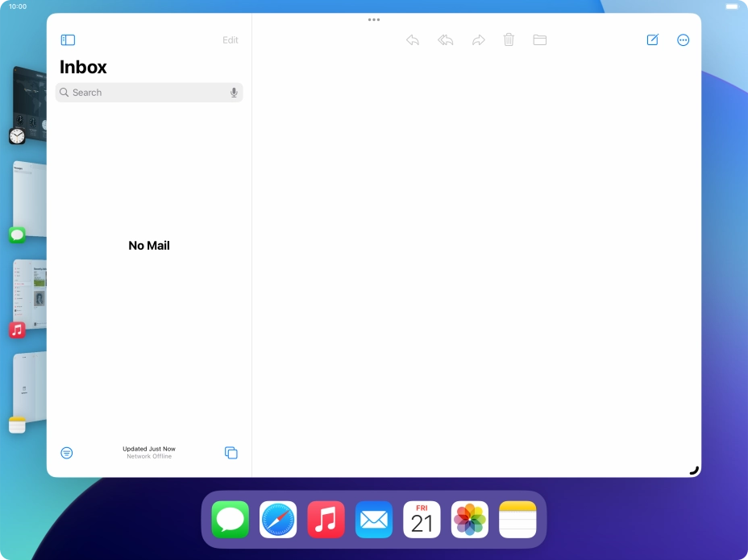Open Calendar showing Friday 21
Image resolution: width=748 pixels, height=560 pixels.
point(422,518)
